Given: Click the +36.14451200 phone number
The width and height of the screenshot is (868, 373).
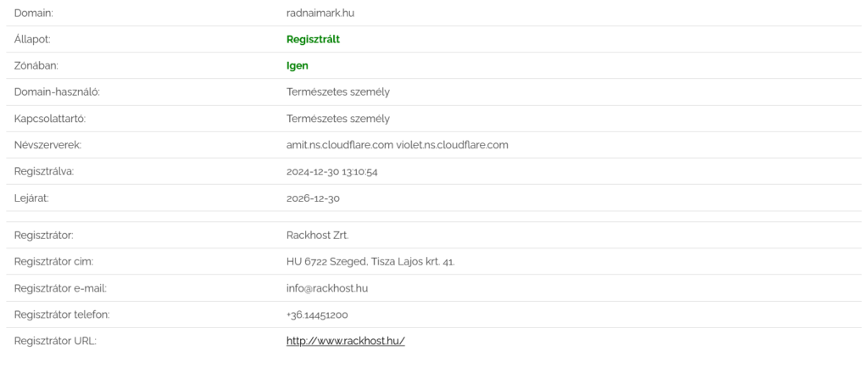Looking at the screenshot, I should 317,315.
